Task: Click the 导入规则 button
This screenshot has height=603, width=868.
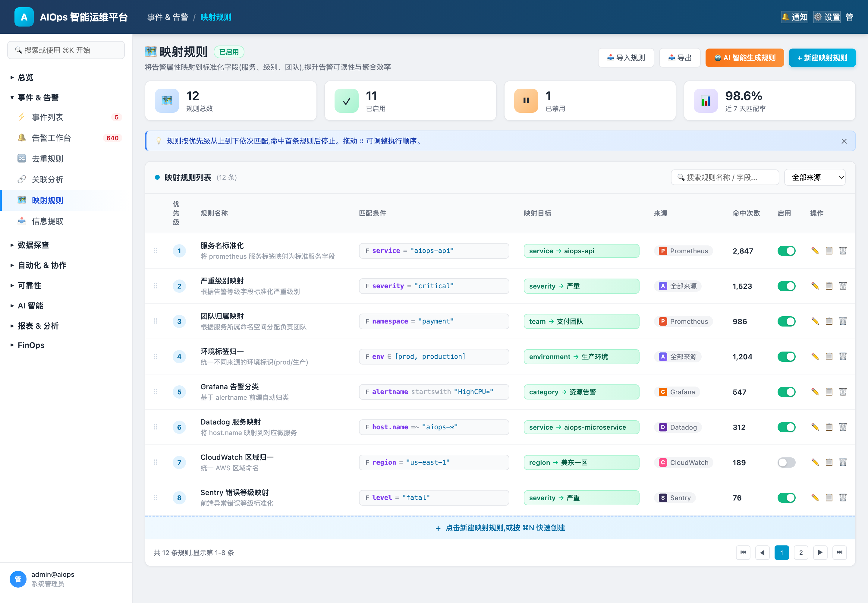Action: point(626,58)
